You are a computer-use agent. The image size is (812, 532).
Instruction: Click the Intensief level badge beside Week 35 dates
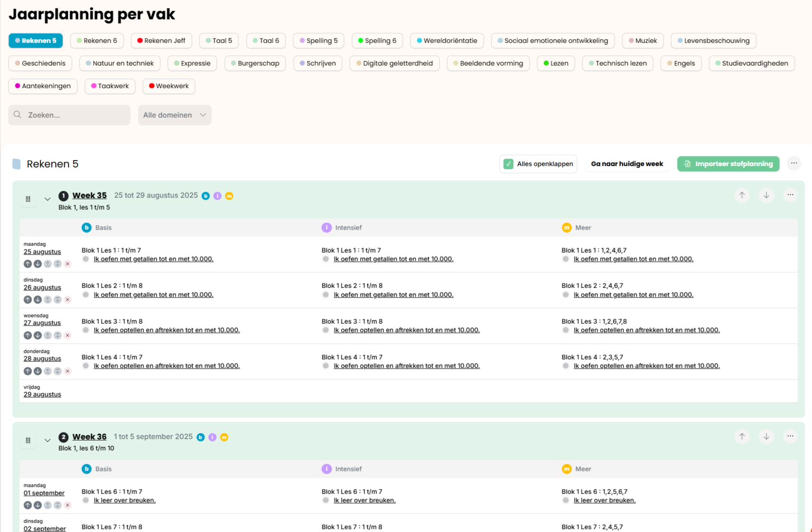click(x=217, y=196)
